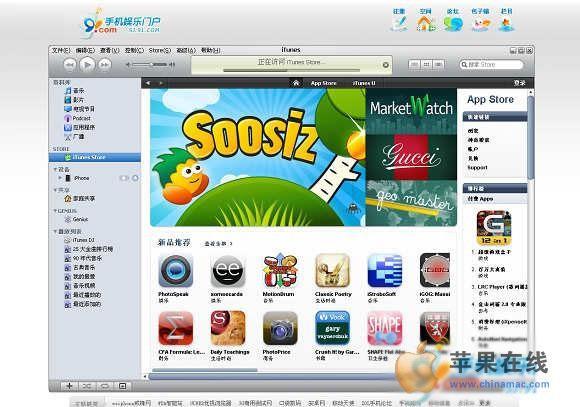Screen dimensions: 580x407
Task: Select iTunes Store in the sidebar
Action: tap(95, 157)
